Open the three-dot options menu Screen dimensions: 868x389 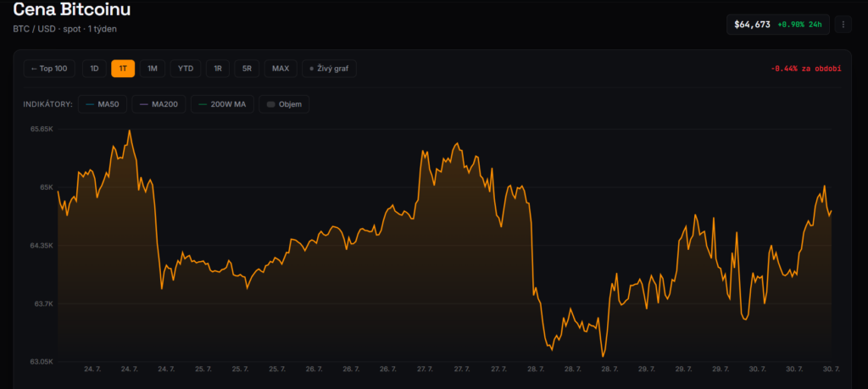(843, 25)
